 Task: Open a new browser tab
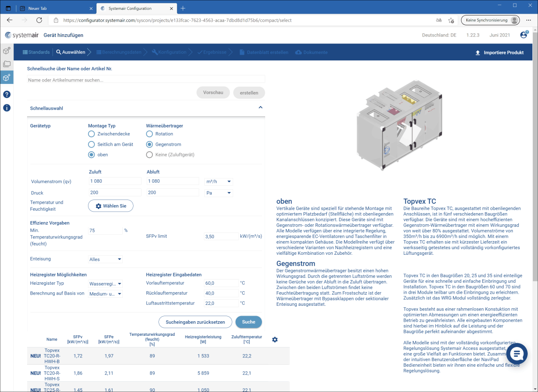[x=183, y=8]
